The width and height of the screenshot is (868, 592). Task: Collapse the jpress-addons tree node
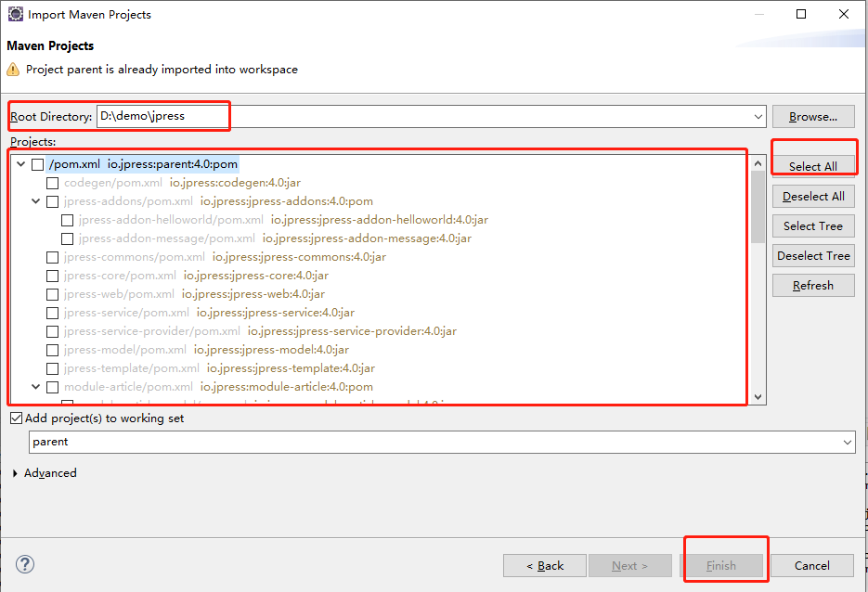point(36,201)
